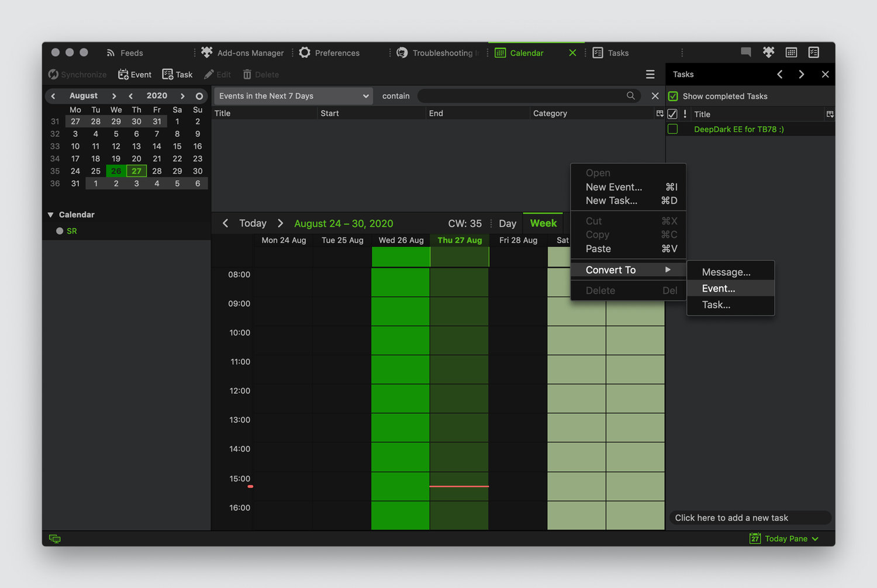
Task: Click the SR calendar color dot
Action: (60, 231)
